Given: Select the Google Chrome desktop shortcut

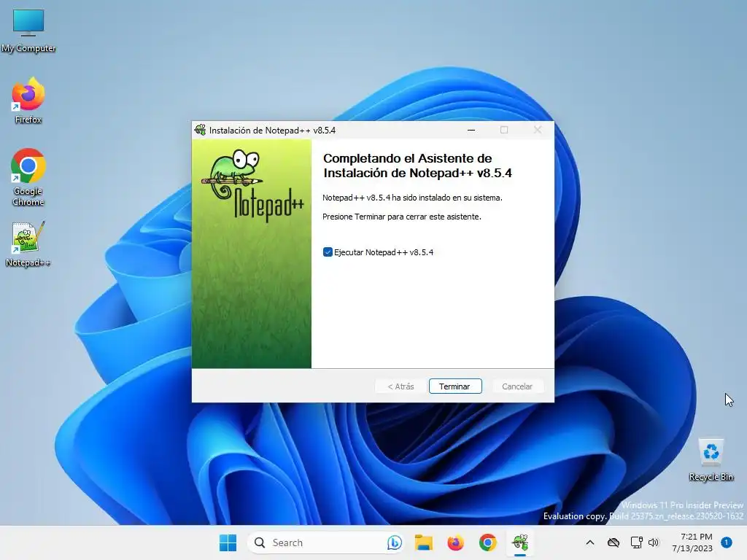Looking at the screenshot, I should pyautogui.click(x=28, y=177).
